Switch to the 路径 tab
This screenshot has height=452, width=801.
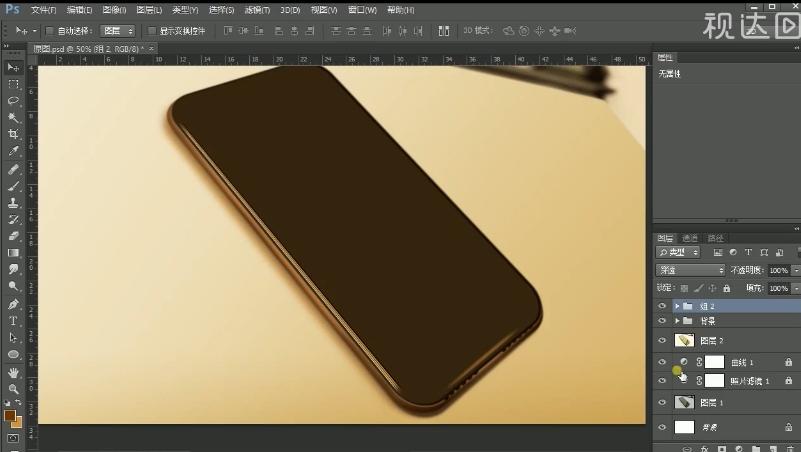[x=716, y=238]
